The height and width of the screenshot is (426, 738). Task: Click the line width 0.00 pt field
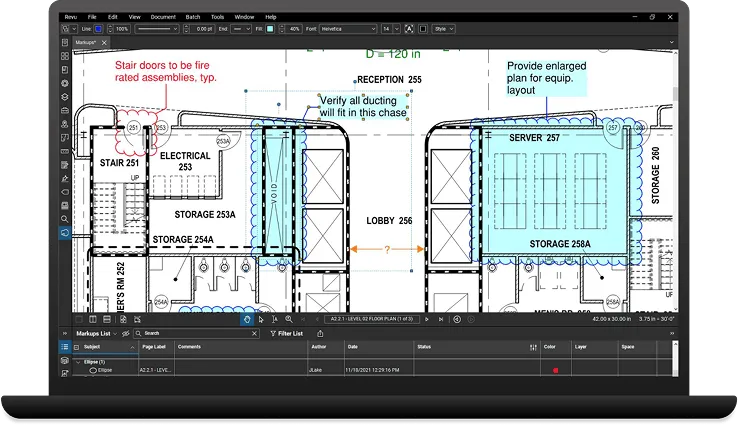tap(203, 29)
